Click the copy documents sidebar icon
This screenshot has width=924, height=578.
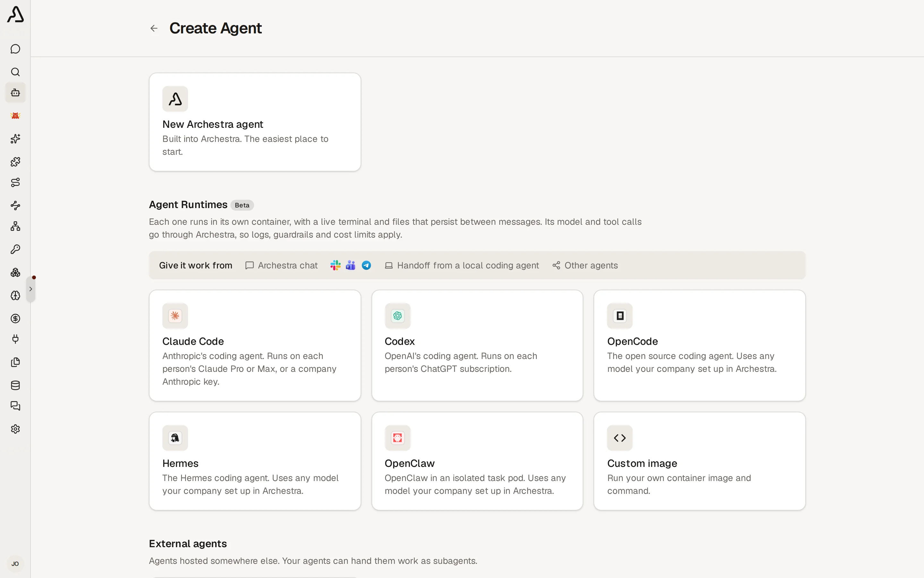click(x=15, y=362)
